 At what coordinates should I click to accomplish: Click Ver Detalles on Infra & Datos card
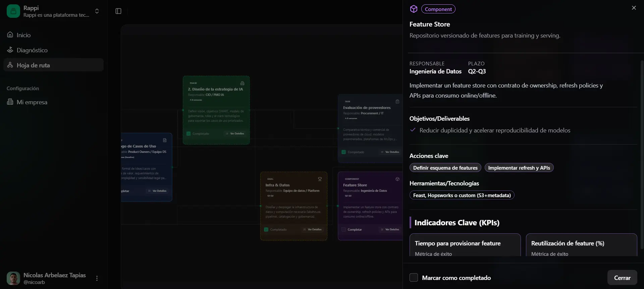[x=312, y=230]
